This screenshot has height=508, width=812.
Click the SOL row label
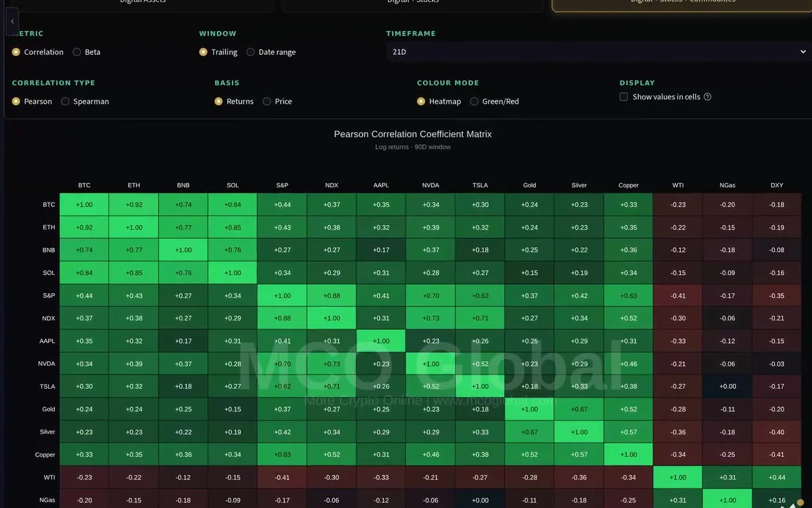[49, 273]
